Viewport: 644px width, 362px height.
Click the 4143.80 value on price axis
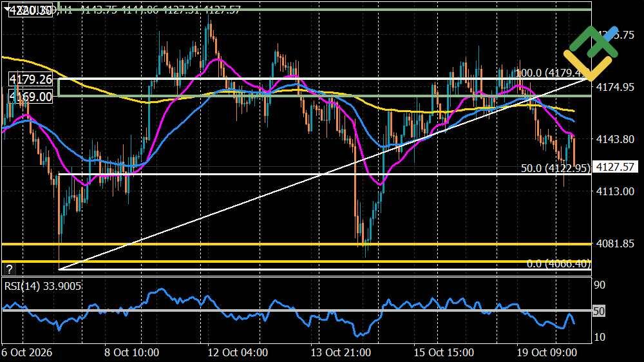coord(615,139)
